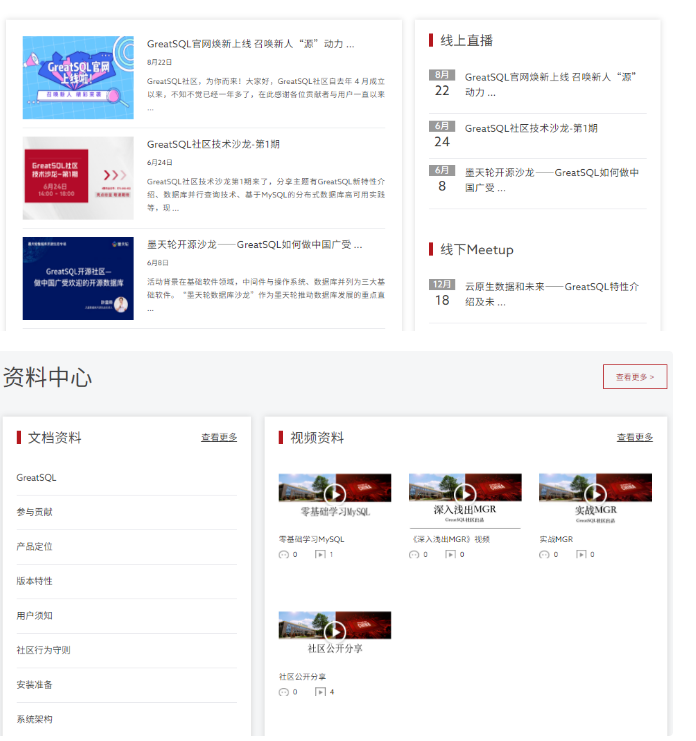Click the 8月22日 date under first article
Image resolution: width=696 pixels, height=741 pixels.
tap(159, 62)
